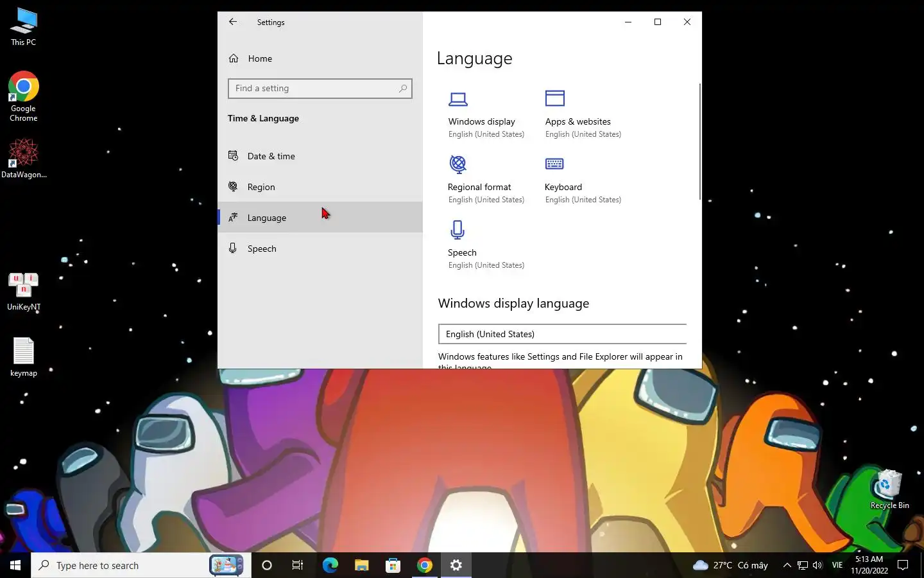The height and width of the screenshot is (578, 924).
Task: Click the Speech microphone icon tile
Action: pos(458,230)
